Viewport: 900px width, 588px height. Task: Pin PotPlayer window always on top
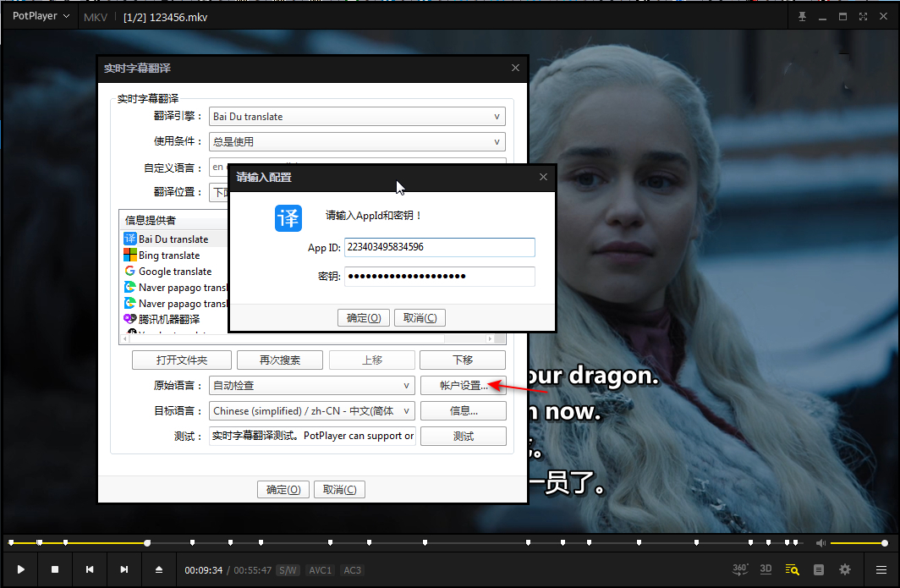(x=802, y=17)
